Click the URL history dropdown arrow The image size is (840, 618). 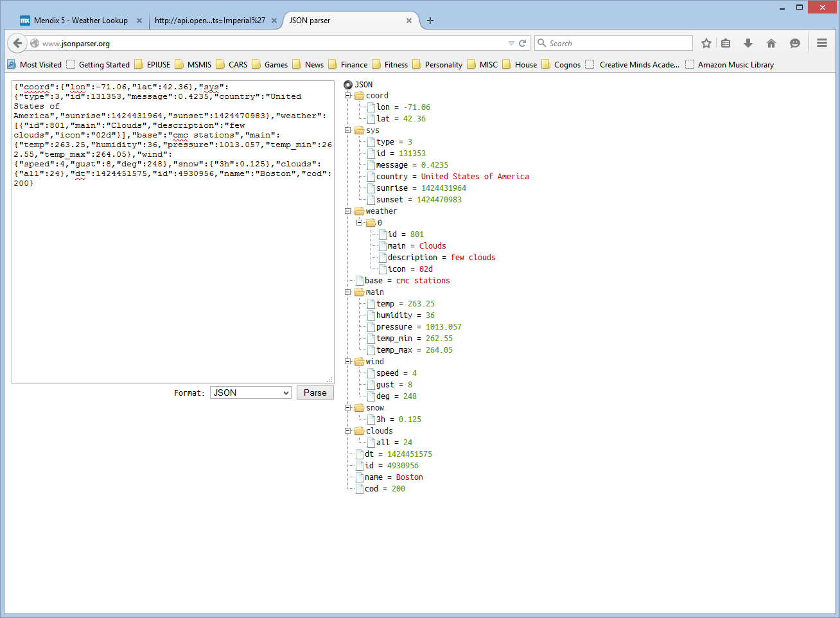coord(511,43)
